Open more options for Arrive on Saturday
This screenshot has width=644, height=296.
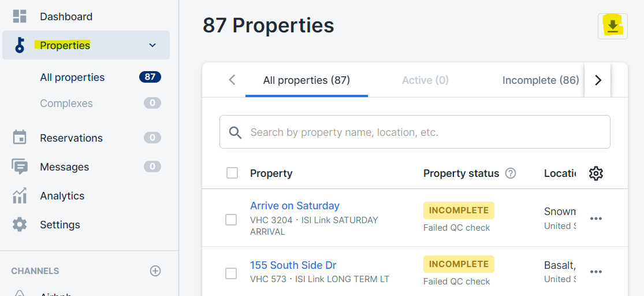[x=595, y=219]
